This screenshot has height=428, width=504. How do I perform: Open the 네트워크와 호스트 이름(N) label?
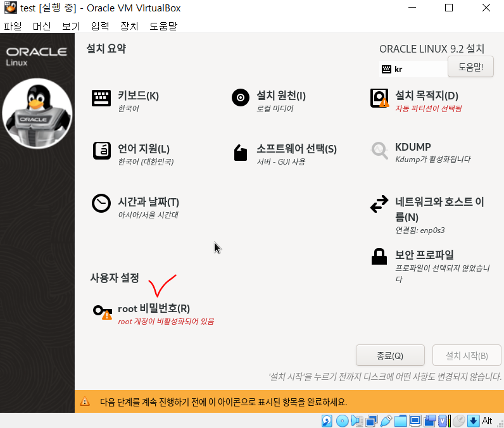point(439,209)
